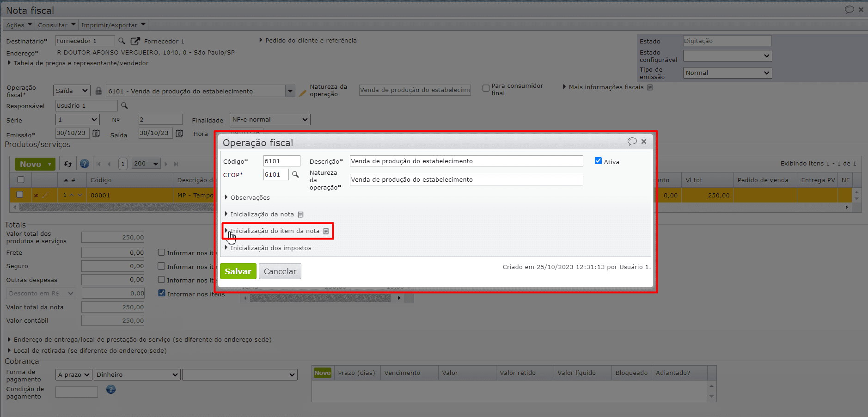868x417 pixels.
Task: Toggle Informar nos itens for Frete
Action: 161,252
